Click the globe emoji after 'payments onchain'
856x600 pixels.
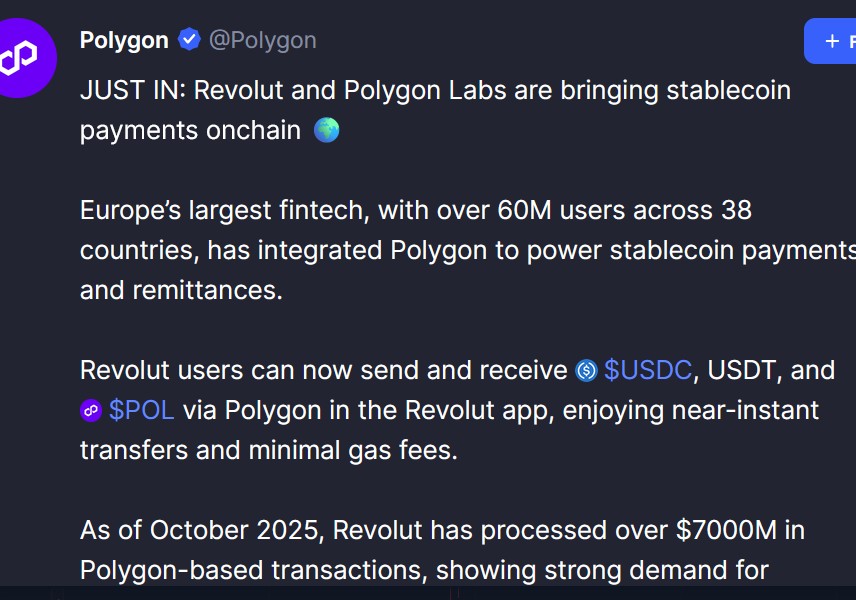326,130
